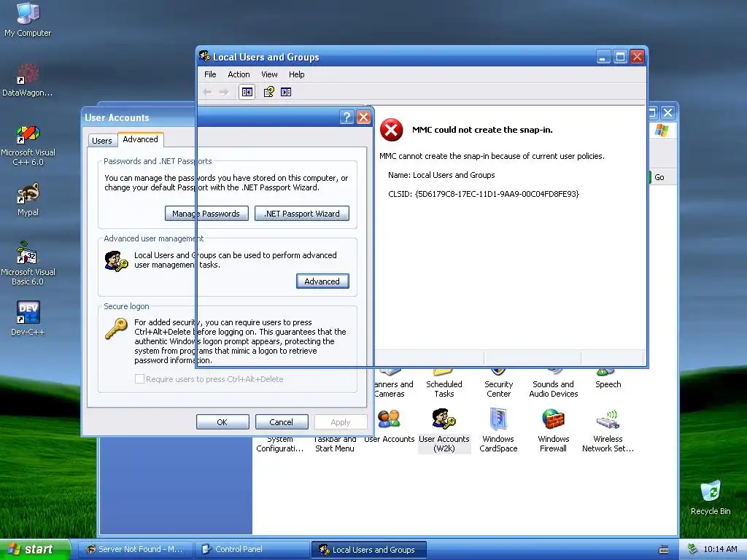Open the Speech Control Panel applet

[608, 378]
